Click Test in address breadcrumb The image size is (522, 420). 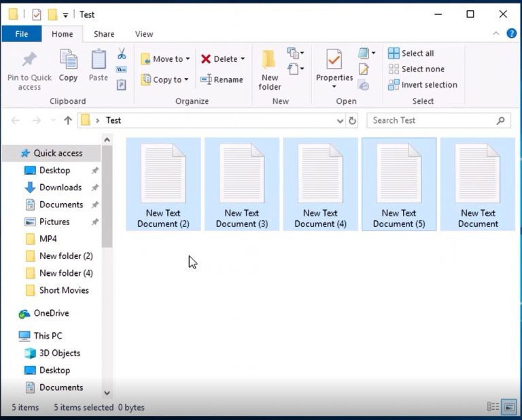114,120
